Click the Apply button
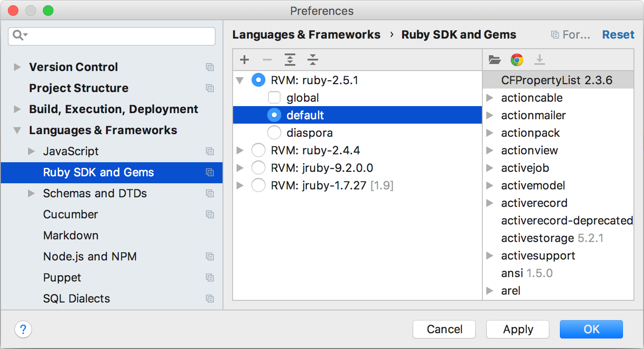 (518, 329)
